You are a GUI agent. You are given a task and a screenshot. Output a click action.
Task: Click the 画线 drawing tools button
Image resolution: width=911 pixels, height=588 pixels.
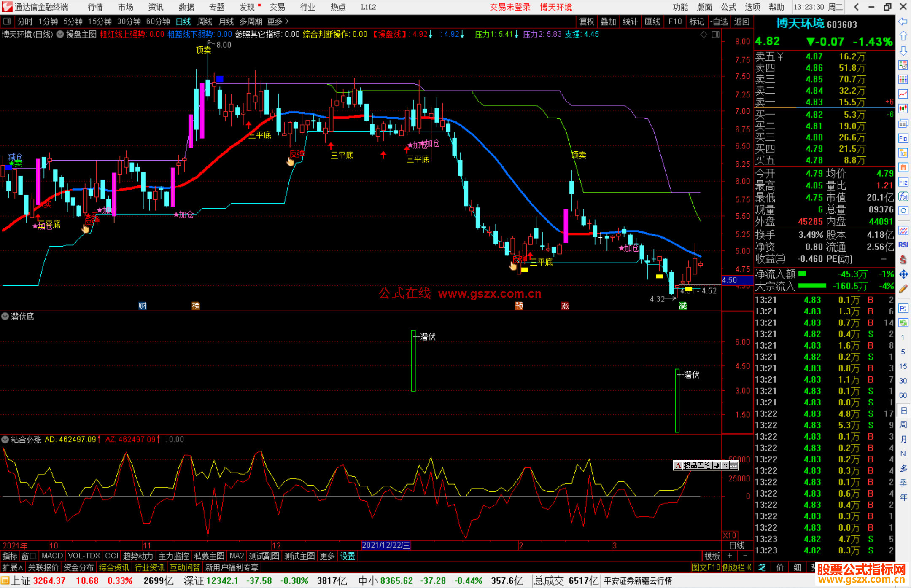point(652,21)
